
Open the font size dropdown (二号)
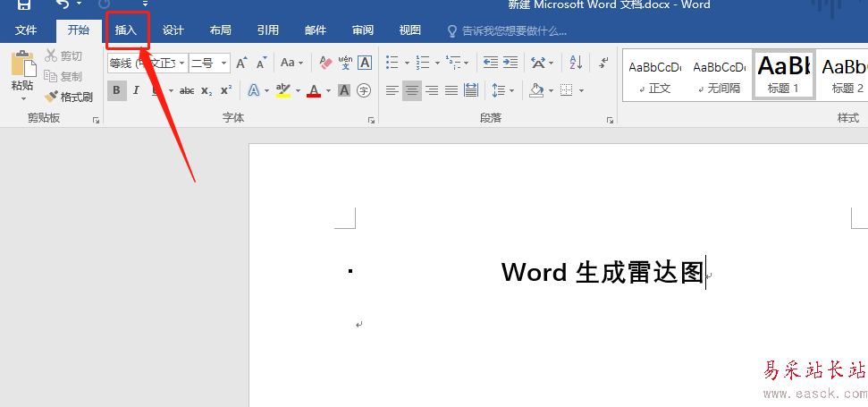(224, 64)
